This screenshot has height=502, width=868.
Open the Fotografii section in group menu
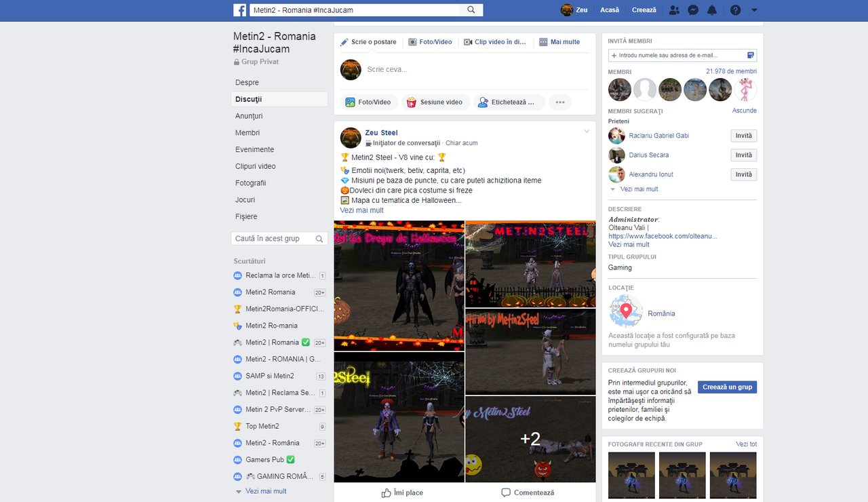(250, 182)
